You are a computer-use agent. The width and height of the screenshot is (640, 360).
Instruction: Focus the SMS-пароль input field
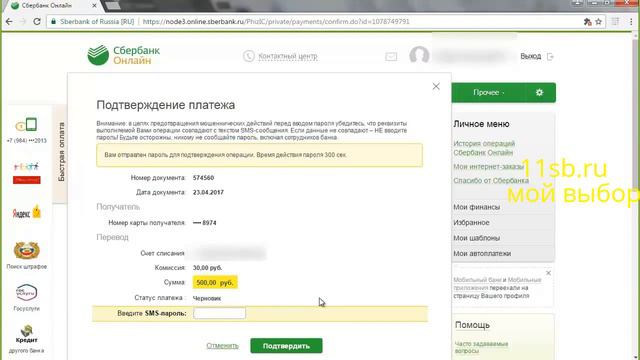click(x=220, y=313)
